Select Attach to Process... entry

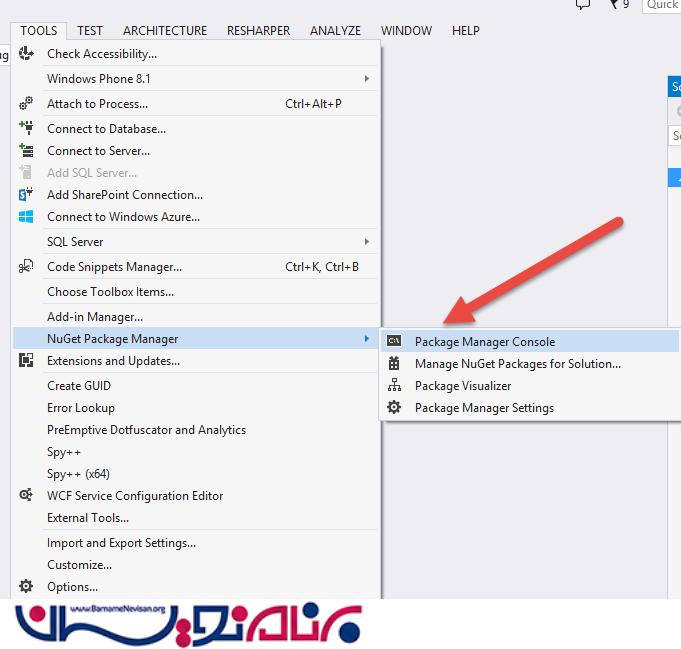click(x=196, y=104)
